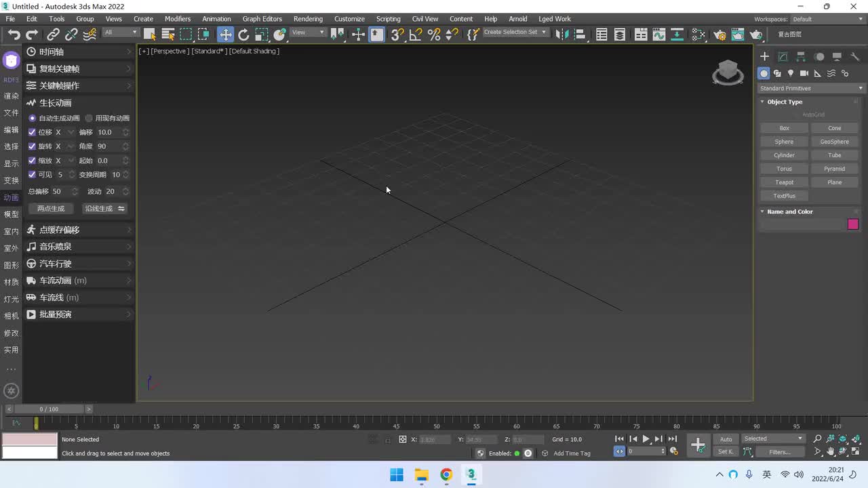Screen dimensions: 868x488
Task: Choose the Bind to Space Warp tool
Action: coord(90,35)
